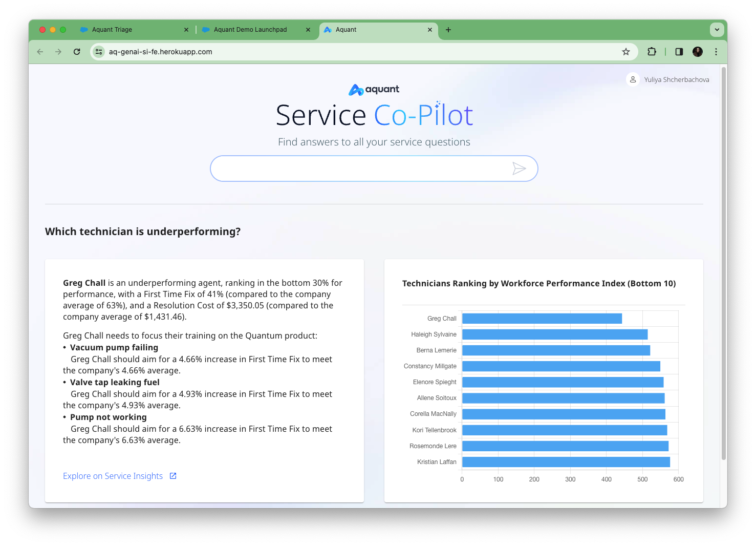Image resolution: width=756 pixels, height=546 pixels.
Task: Close the Aquant Demo Launchpad tab
Action: tap(308, 30)
